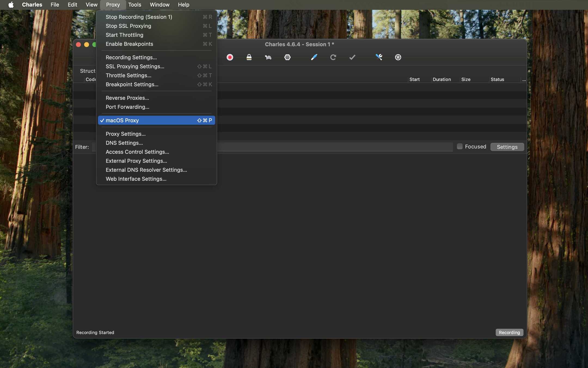Open the Edit menu
The image size is (588, 368).
pos(72,5)
